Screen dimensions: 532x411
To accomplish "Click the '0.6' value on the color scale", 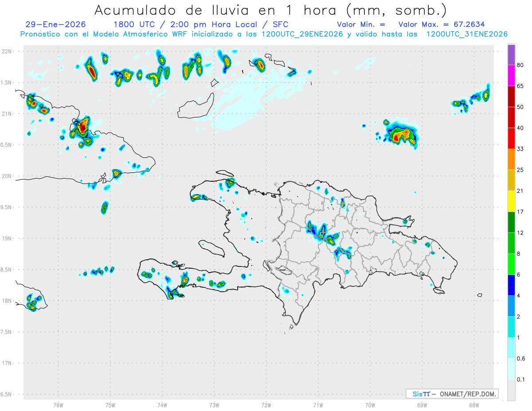I will (x=521, y=358).
